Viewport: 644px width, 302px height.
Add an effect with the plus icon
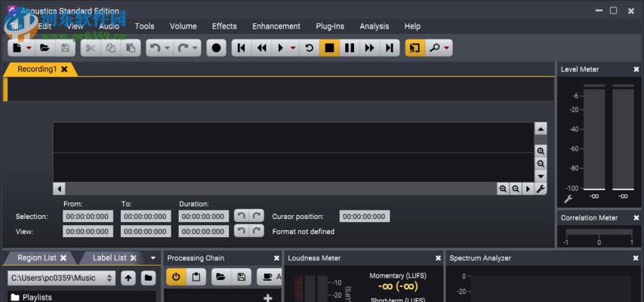click(x=268, y=298)
